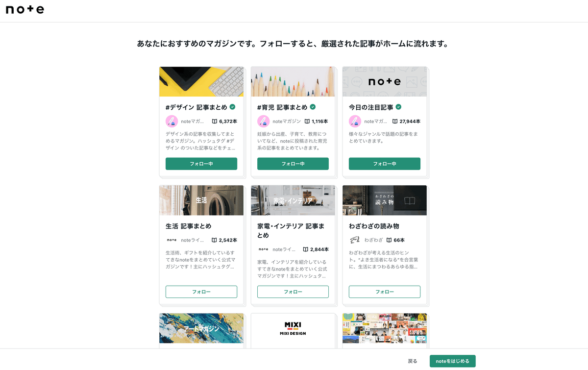Unfollow the #デザイン 記事まとめ magazine
This screenshot has height=370, width=588.
pyautogui.click(x=201, y=164)
